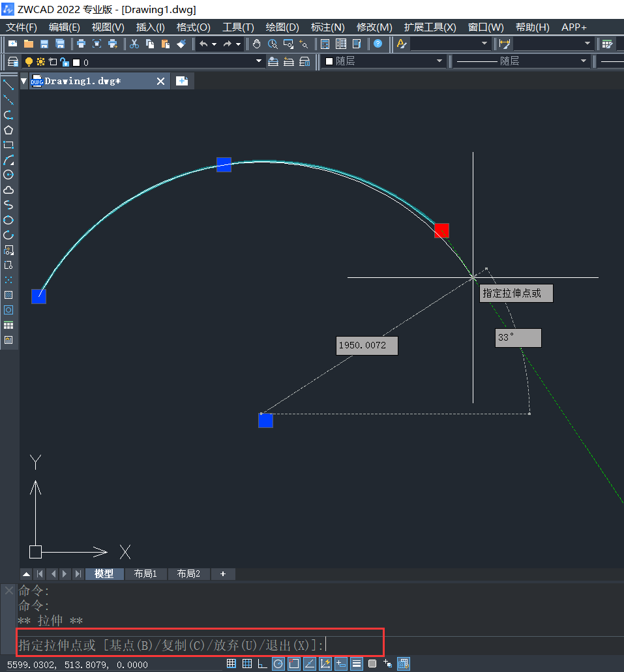Click the Copy icon
The width and height of the screenshot is (624, 672).
[x=149, y=44]
